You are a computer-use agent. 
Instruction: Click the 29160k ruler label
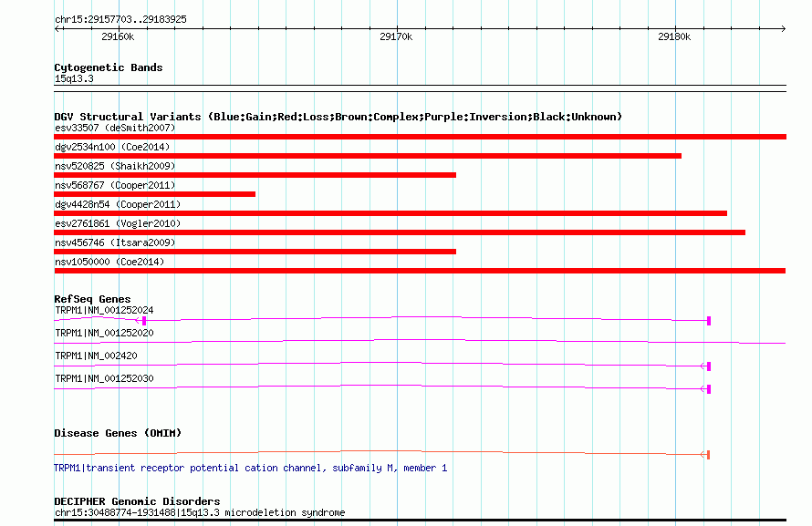(118, 36)
